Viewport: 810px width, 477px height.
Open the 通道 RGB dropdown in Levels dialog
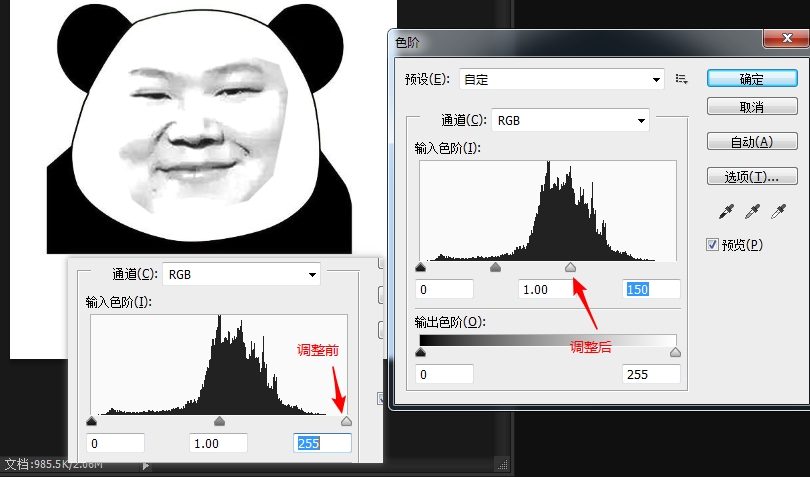tap(570, 120)
